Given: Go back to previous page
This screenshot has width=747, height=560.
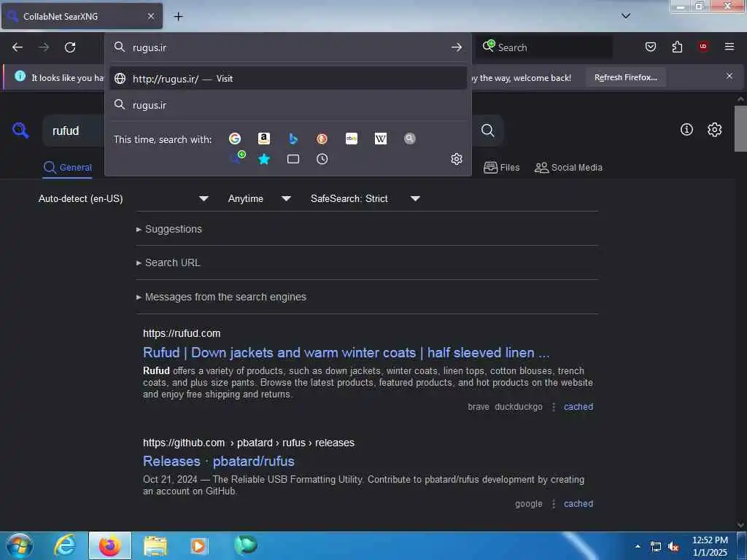Looking at the screenshot, I should [x=18, y=47].
